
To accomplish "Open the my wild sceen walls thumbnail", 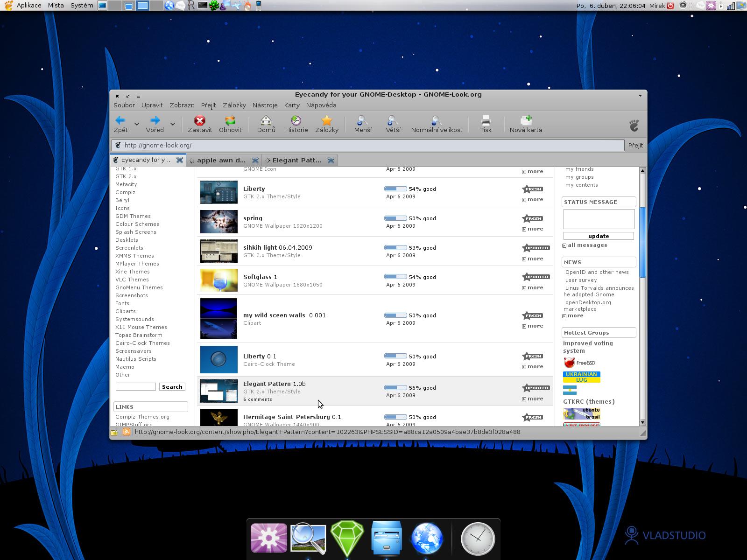I will (x=218, y=318).
